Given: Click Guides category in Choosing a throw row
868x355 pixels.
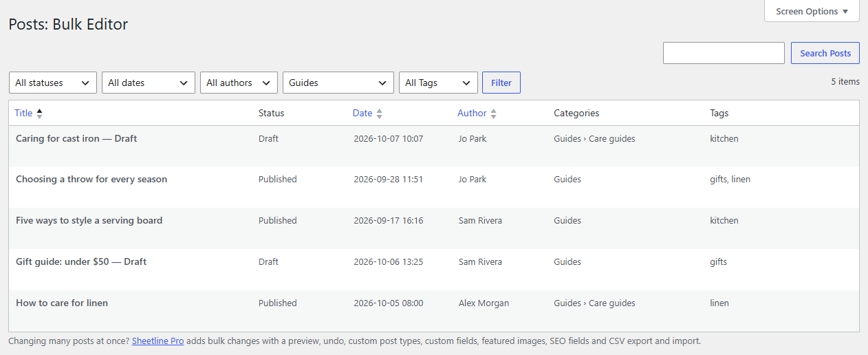Looking at the screenshot, I should (x=567, y=179).
